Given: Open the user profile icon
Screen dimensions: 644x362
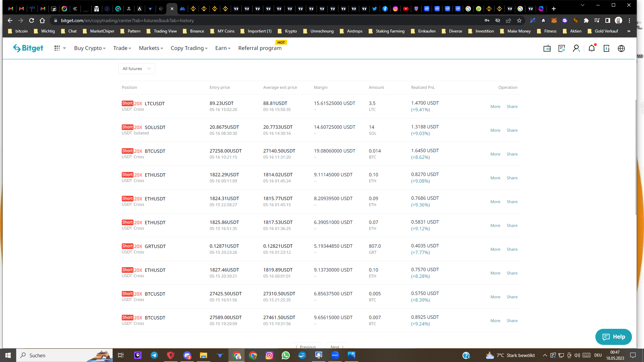Looking at the screenshot, I should click(576, 49).
